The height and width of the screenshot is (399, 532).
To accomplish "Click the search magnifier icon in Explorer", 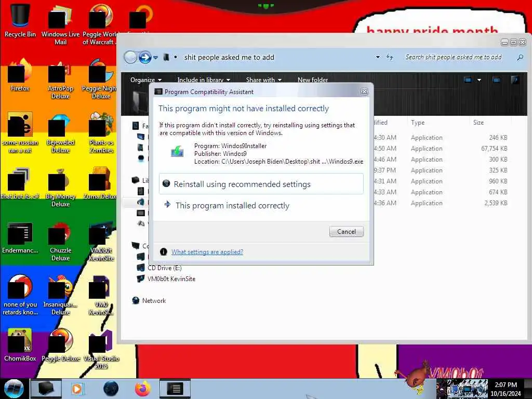I will [520, 57].
